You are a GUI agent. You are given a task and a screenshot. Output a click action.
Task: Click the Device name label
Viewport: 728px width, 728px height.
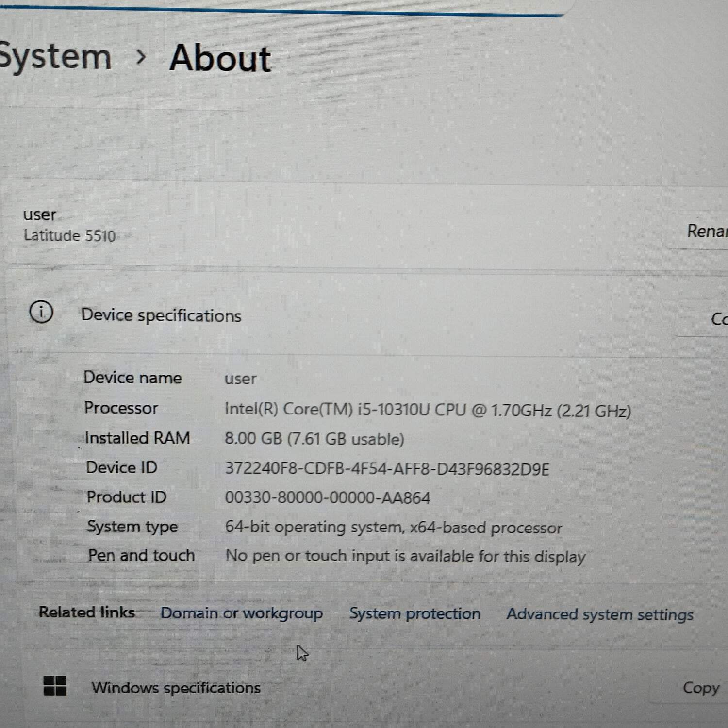click(132, 378)
